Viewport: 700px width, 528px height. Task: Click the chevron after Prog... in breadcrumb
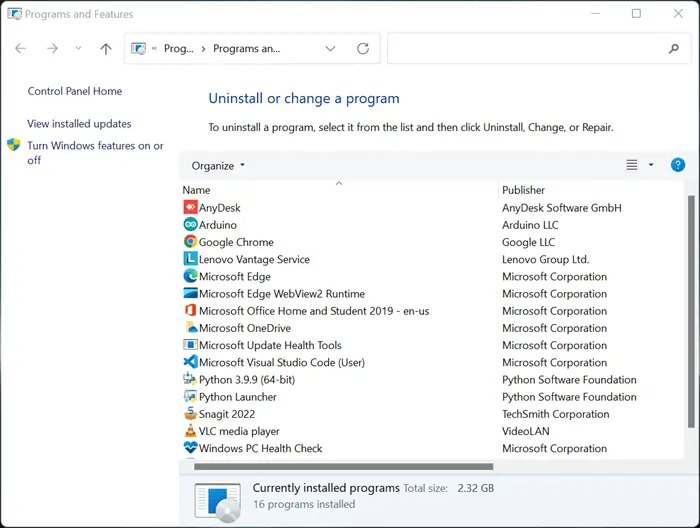[x=203, y=49]
